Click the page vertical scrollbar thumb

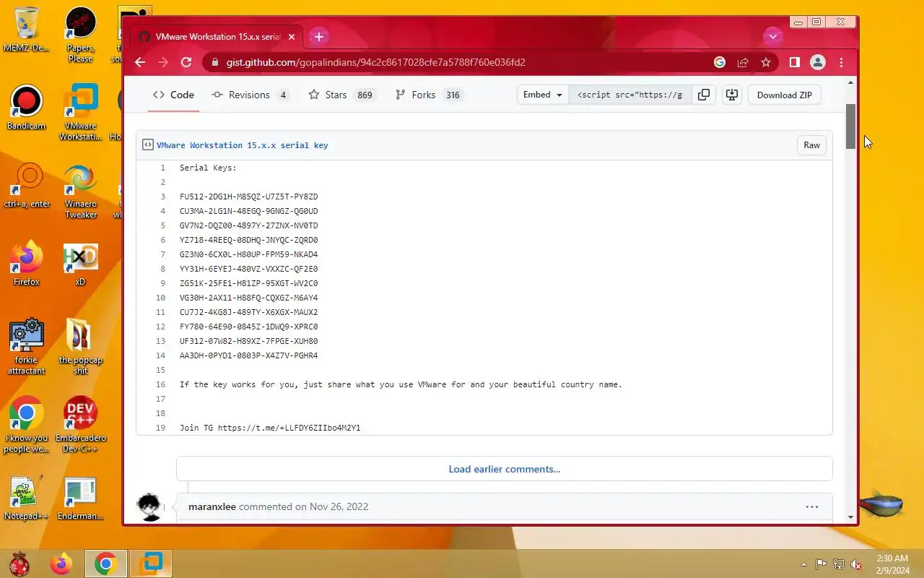click(x=850, y=126)
